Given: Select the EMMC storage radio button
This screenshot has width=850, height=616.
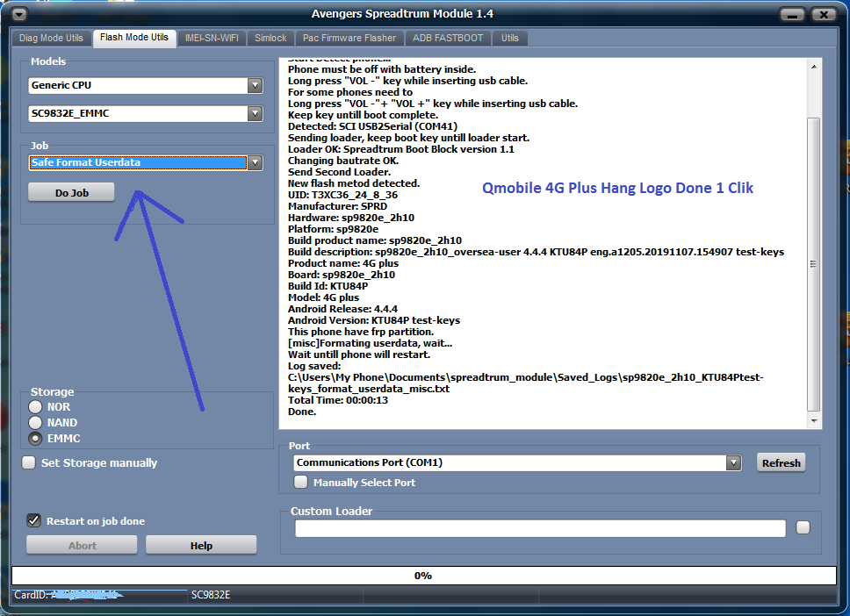Looking at the screenshot, I should pos(35,438).
